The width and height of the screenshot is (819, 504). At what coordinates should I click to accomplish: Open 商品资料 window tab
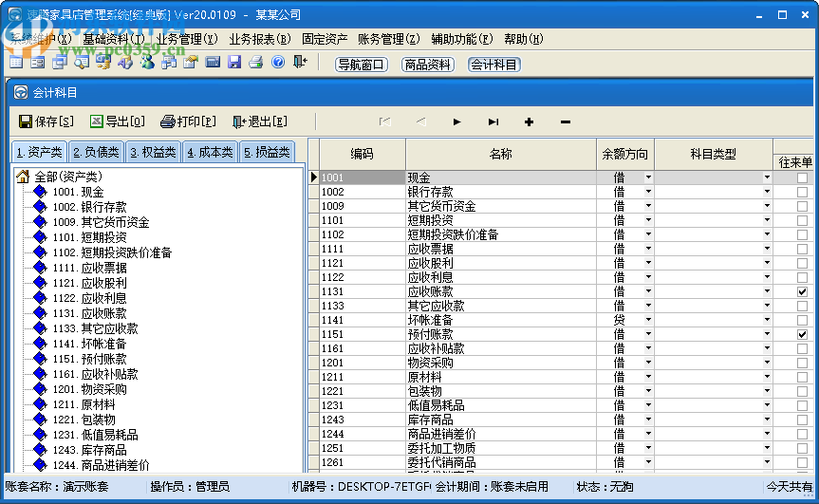[x=427, y=65]
